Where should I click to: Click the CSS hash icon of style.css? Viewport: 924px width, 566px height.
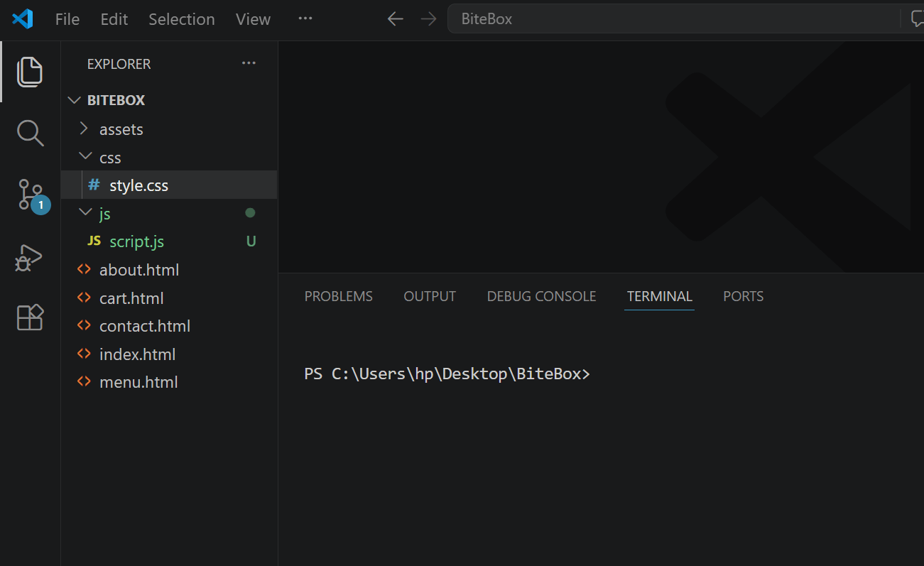coord(94,185)
